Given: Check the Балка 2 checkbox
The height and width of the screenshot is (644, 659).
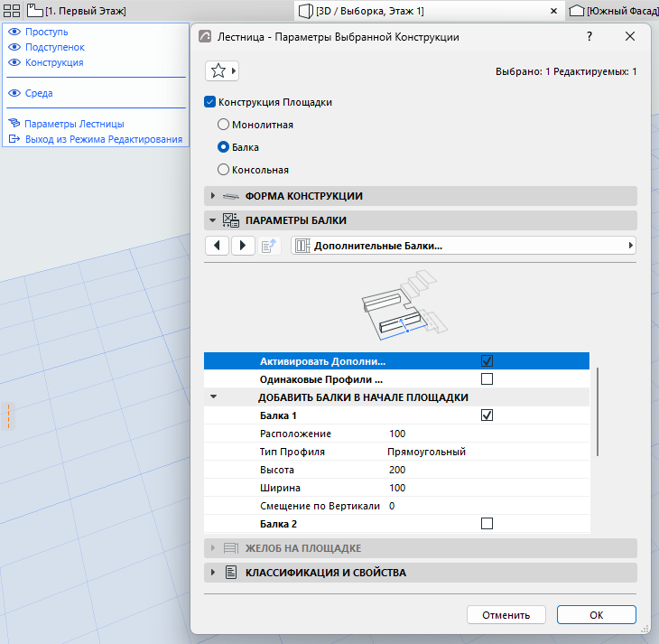Looking at the screenshot, I should point(487,523).
